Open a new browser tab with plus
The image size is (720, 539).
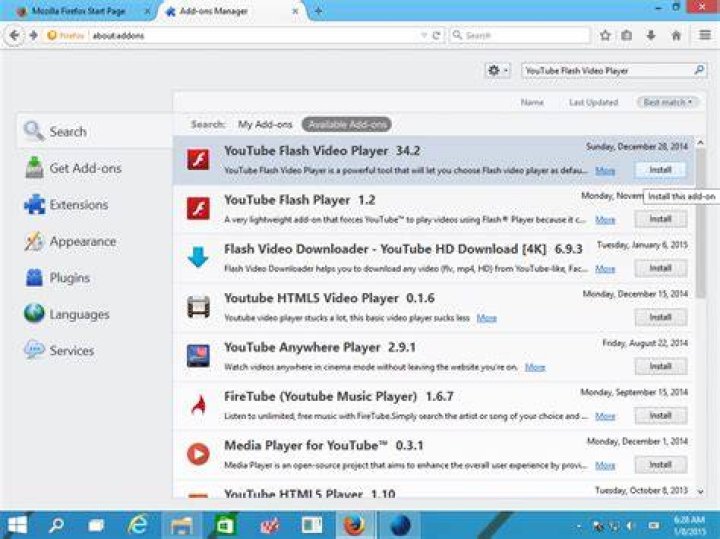[x=318, y=11]
